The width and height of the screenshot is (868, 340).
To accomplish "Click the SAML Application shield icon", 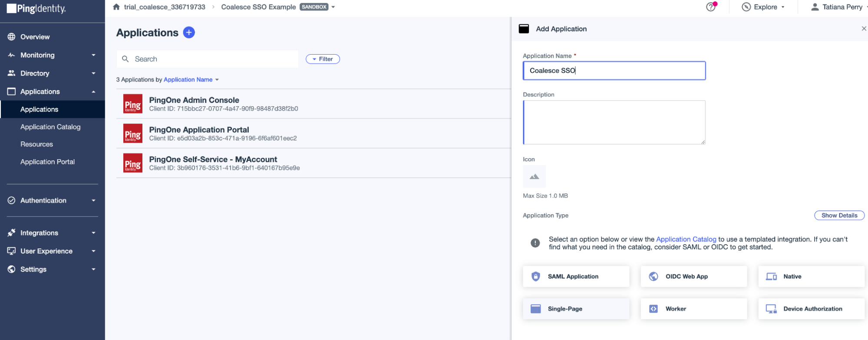I will 536,277.
